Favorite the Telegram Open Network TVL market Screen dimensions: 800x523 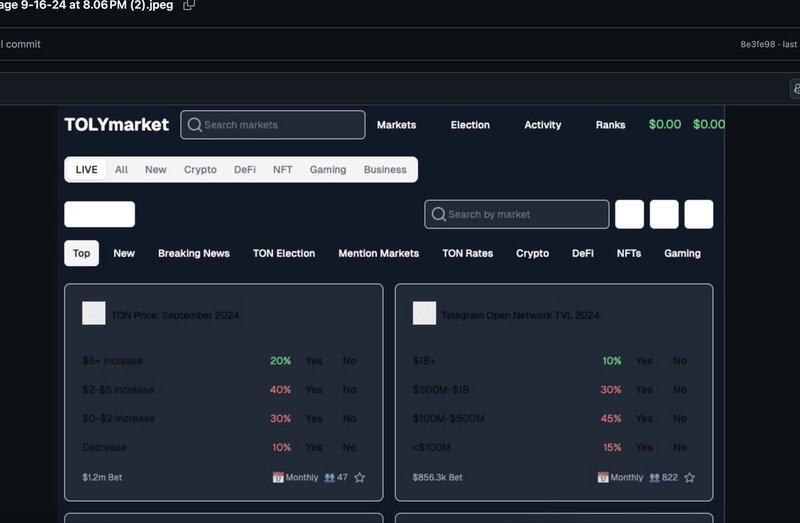690,478
